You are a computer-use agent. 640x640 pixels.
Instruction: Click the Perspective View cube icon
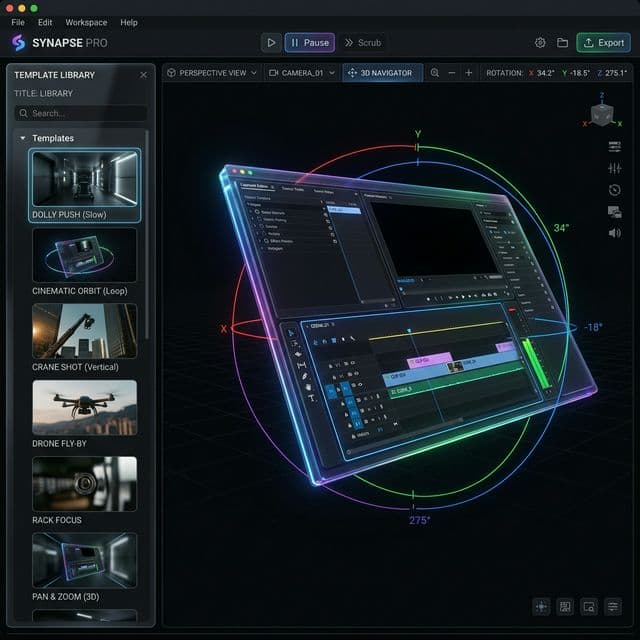(171, 73)
